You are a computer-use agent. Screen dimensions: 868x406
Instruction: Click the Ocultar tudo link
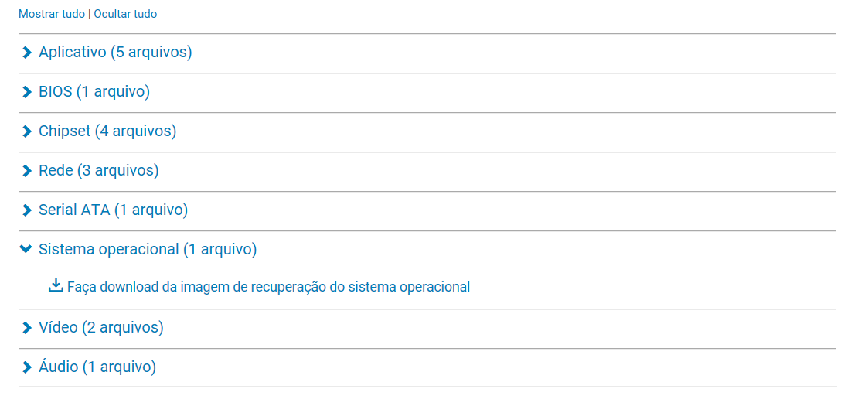click(125, 14)
